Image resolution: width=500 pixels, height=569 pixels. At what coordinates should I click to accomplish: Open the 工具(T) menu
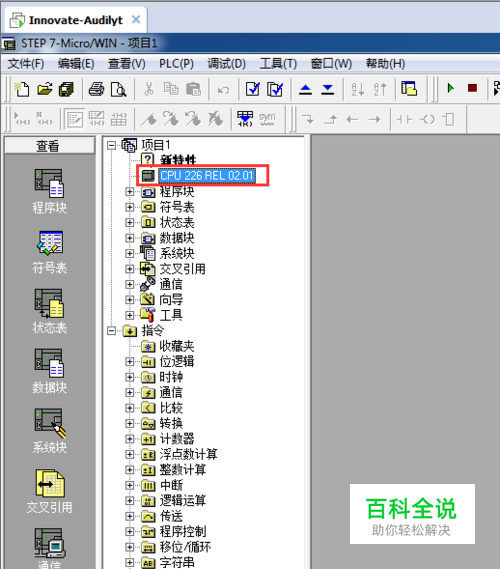point(278,64)
